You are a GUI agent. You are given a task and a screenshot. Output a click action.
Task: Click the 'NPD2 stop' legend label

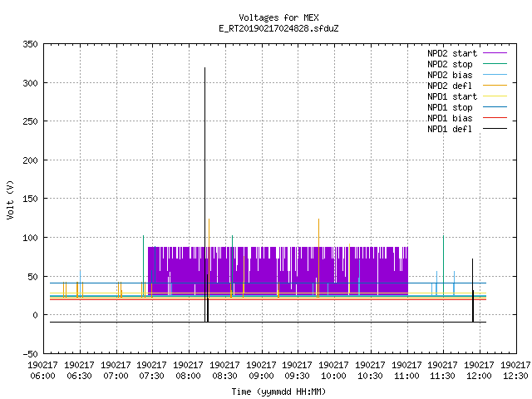450,64
